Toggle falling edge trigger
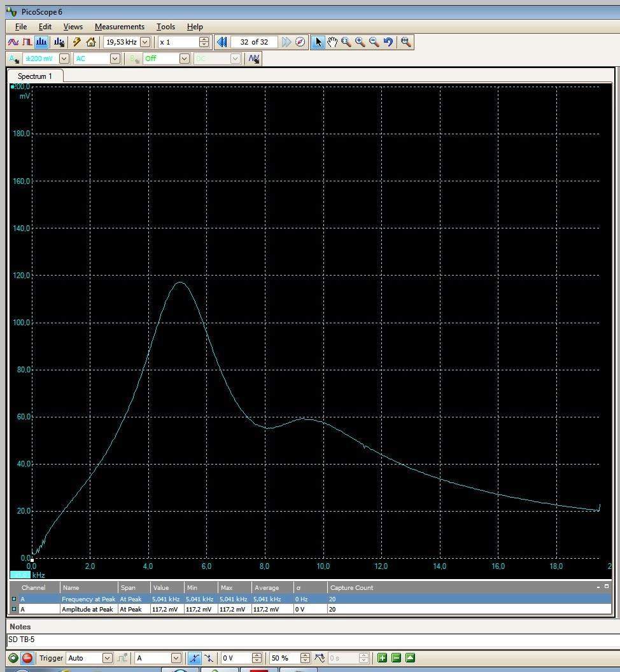620x672 pixels. [209, 658]
